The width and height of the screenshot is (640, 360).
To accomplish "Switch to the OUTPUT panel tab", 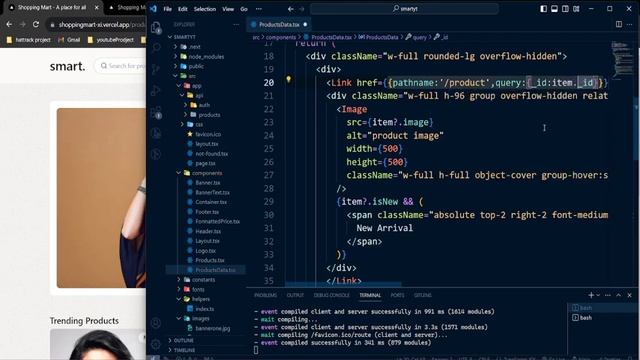I will coord(295,295).
